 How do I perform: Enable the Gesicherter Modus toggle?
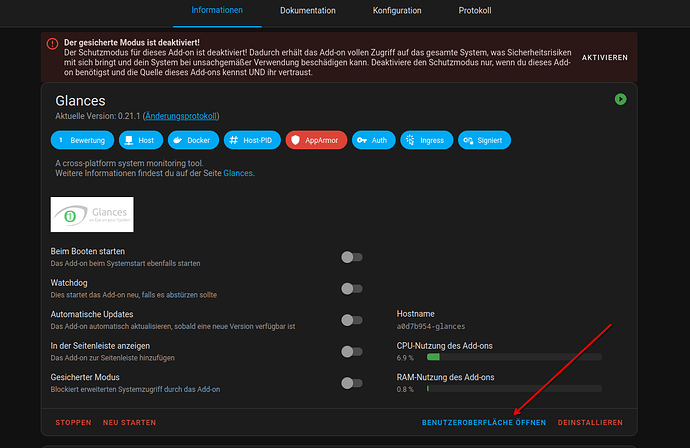pyautogui.click(x=352, y=383)
